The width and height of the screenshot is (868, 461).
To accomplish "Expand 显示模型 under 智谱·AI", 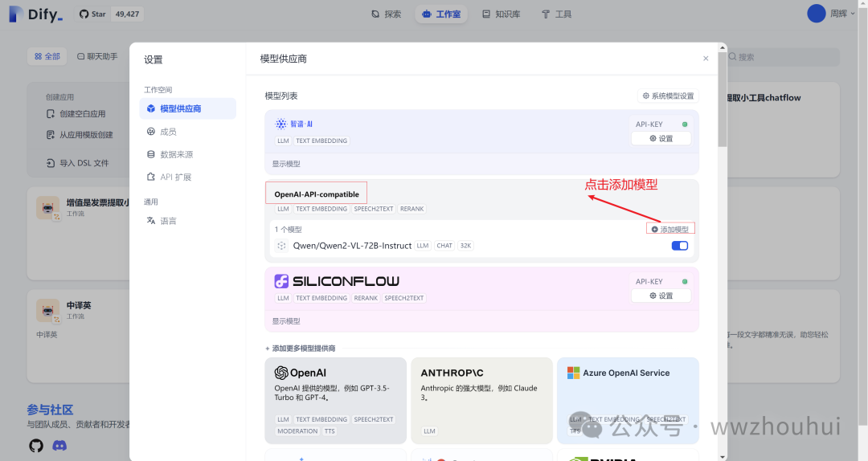I will (x=285, y=164).
